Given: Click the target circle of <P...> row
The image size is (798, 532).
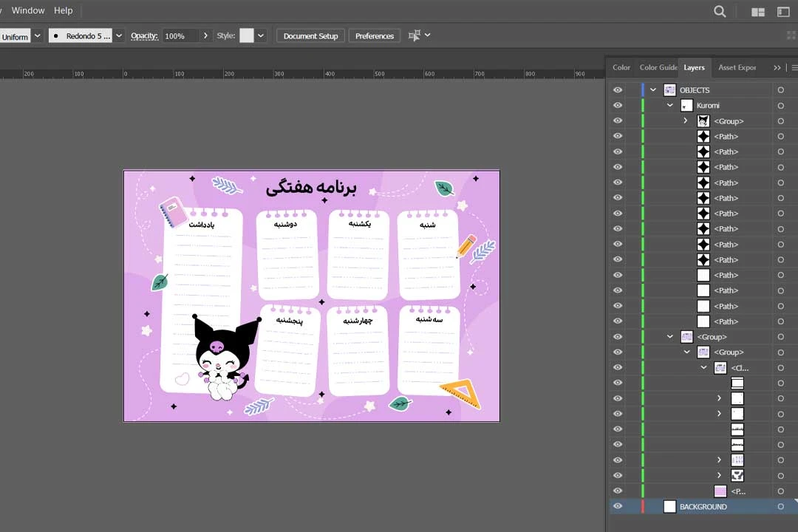Looking at the screenshot, I should point(781,491).
